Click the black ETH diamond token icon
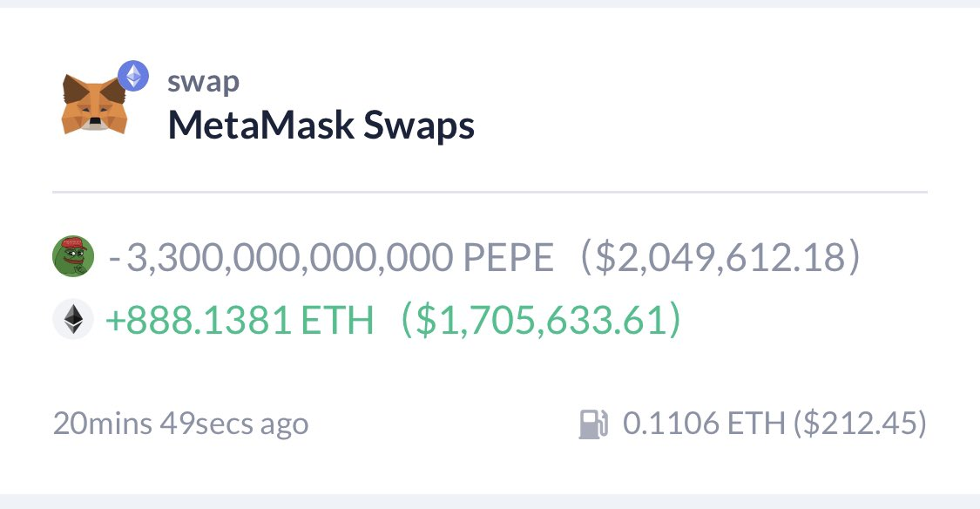The width and height of the screenshot is (980, 509). [73, 319]
